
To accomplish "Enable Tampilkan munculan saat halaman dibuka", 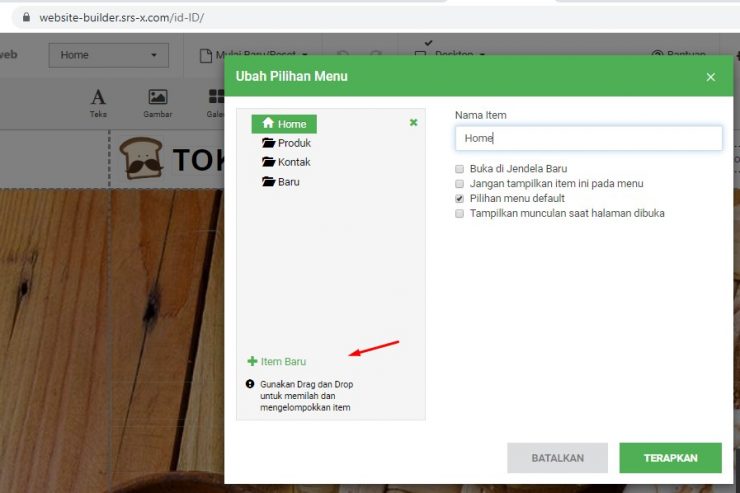I will point(459,214).
